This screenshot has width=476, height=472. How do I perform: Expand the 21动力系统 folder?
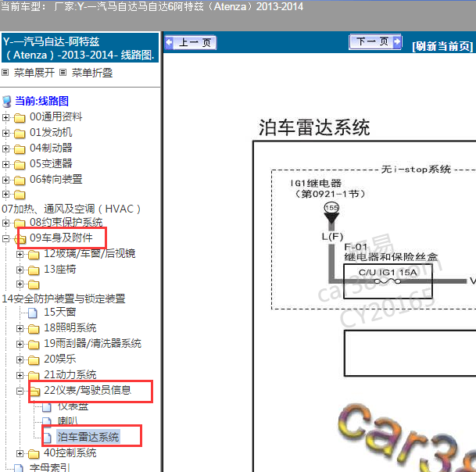[x=20, y=375]
